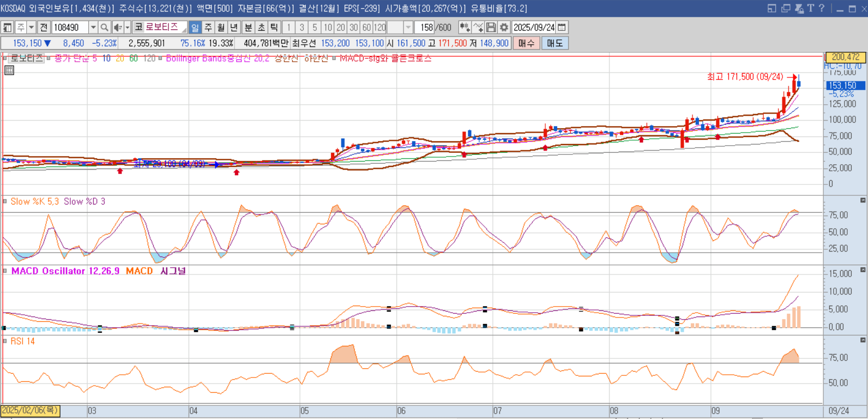Click the duplicate window icon in the title bar
The height and width of the screenshot is (419, 868).
[786, 8]
